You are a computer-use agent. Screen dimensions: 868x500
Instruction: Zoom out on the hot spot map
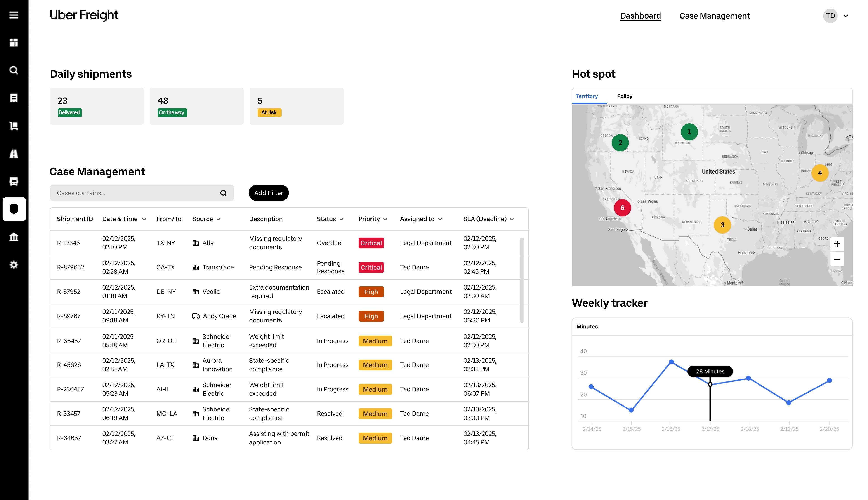point(837,259)
